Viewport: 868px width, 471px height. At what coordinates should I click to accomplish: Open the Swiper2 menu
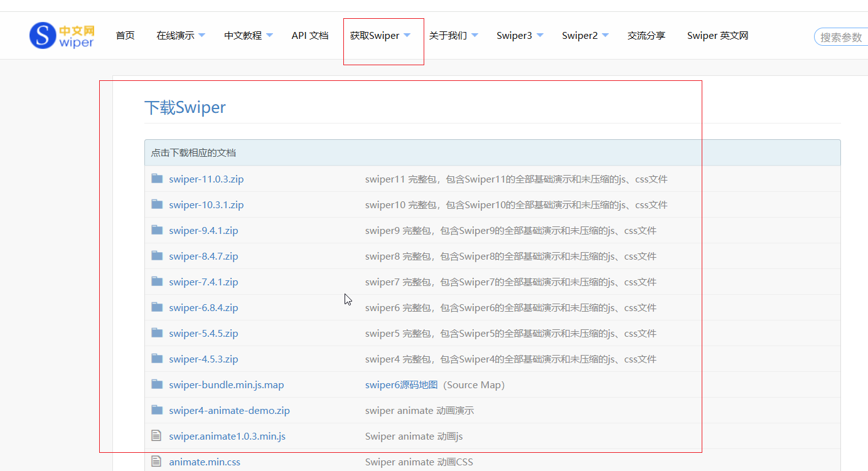point(579,36)
